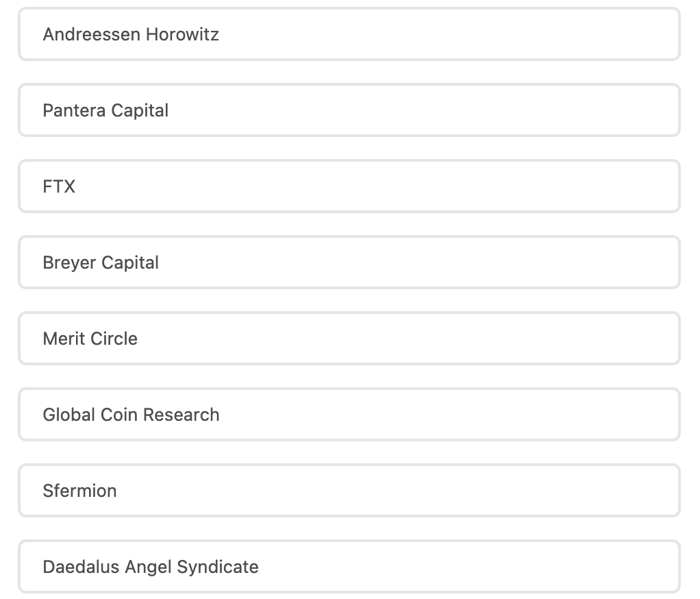Image resolution: width=700 pixels, height=599 pixels.
Task: Click the 'Global Coin Research' text
Action: (131, 415)
